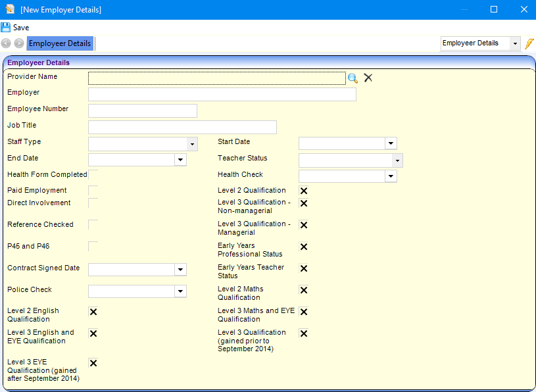The height and width of the screenshot is (392, 536).
Task: Enable the Paid Employment checkbox
Action: [x=93, y=191]
